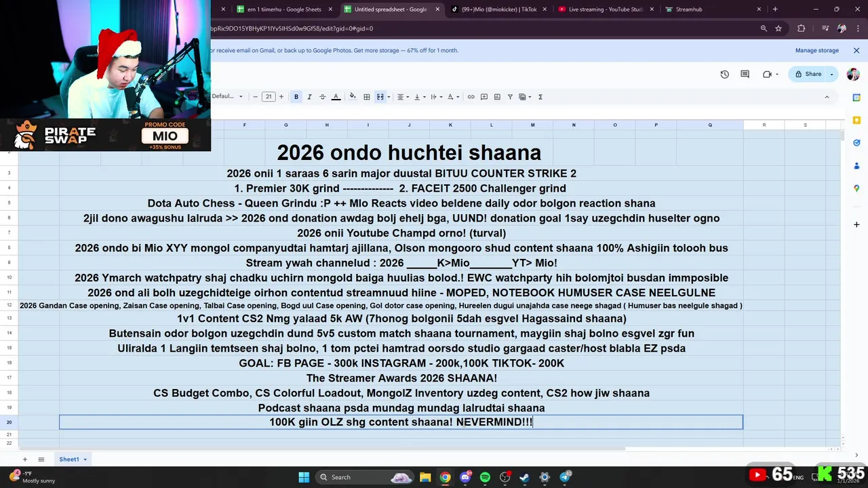The width and height of the screenshot is (868, 488).
Task: Open the functions sigma menu
Action: pos(540,97)
